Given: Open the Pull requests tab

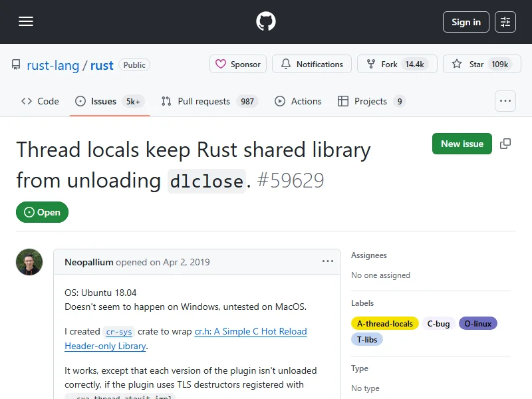Looking at the screenshot, I should (208, 101).
